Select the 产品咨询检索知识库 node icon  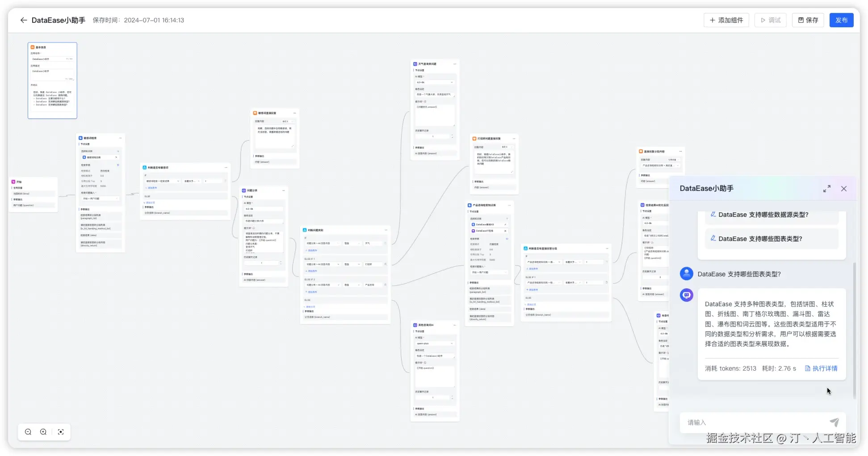point(470,205)
